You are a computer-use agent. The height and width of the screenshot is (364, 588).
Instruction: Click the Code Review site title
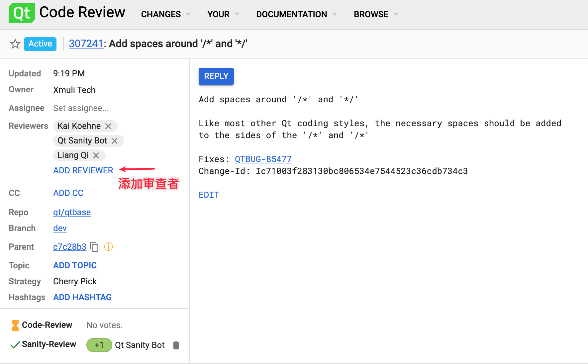click(82, 12)
